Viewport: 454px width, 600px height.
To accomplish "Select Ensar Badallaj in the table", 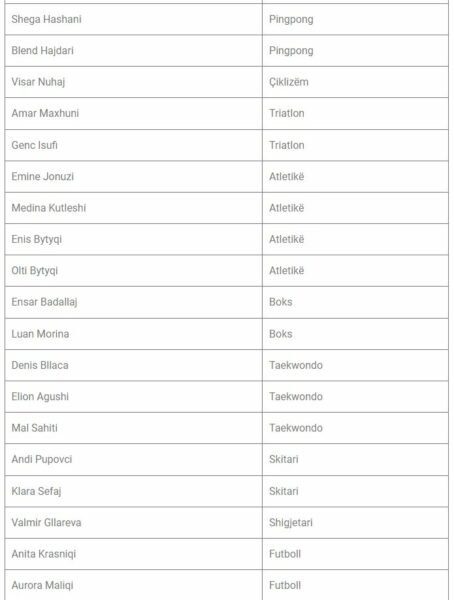I will click(x=134, y=302).
